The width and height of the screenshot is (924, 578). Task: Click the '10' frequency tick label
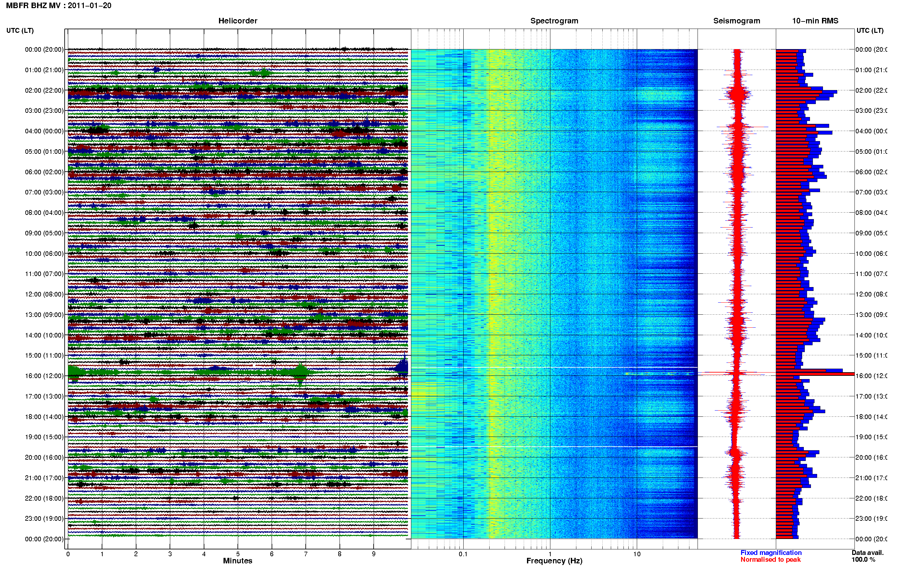coord(636,554)
